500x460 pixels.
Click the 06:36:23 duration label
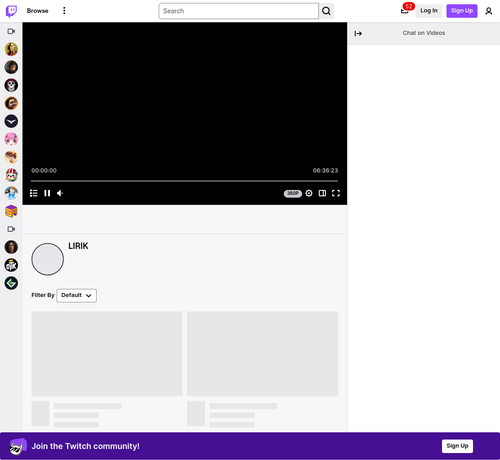pyautogui.click(x=325, y=171)
